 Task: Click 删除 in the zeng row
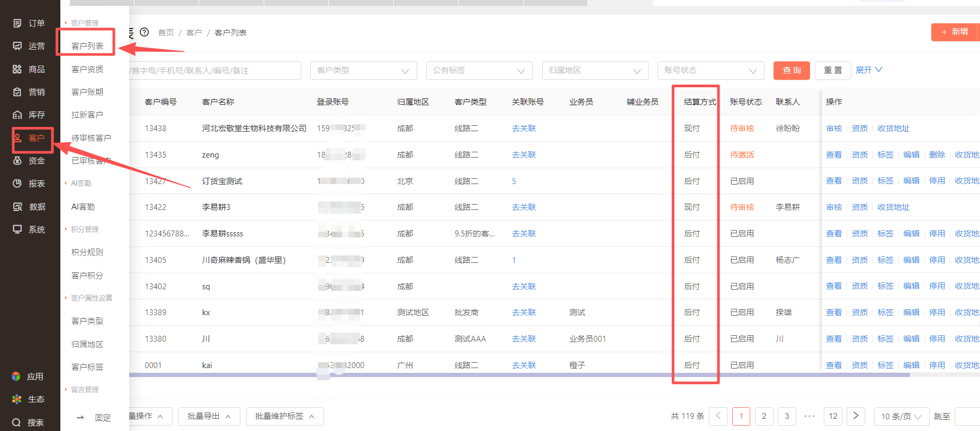937,155
